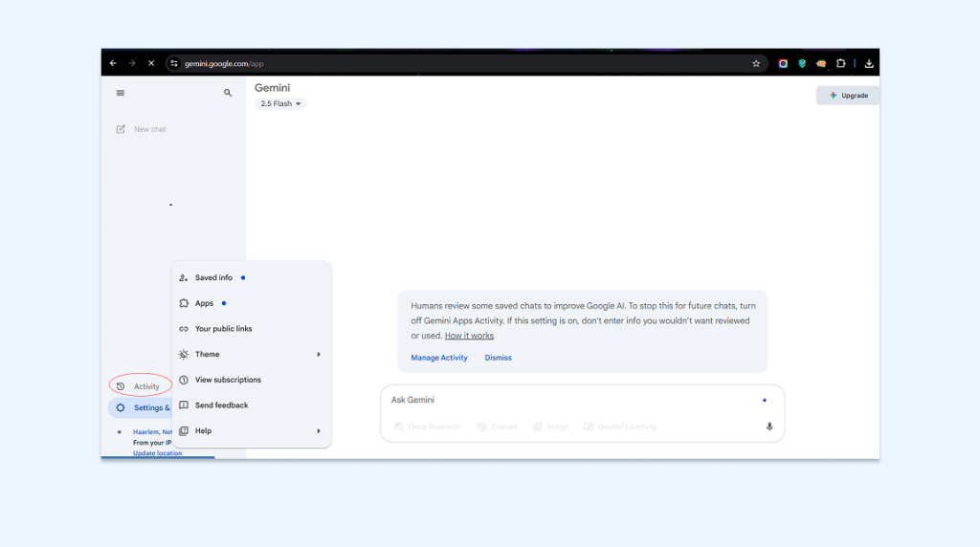Open the 2.5 Flash model dropdown
Image resolution: width=980 pixels, height=547 pixels.
coord(280,103)
